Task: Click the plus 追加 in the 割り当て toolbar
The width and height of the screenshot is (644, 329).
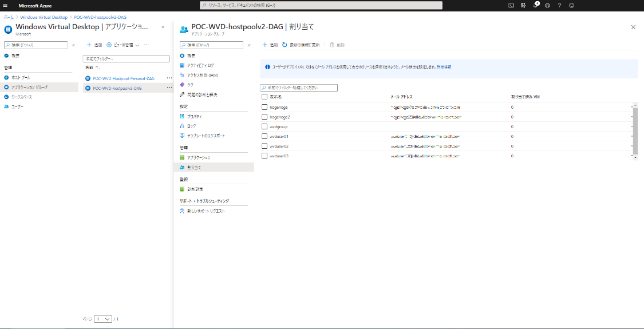Action: pyautogui.click(x=270, y=45)
